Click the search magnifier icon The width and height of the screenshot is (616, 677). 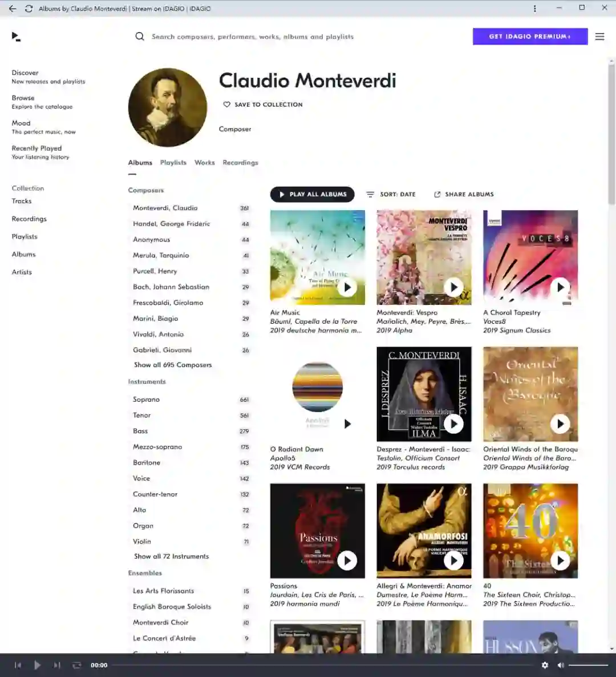[x=140, y=37]
